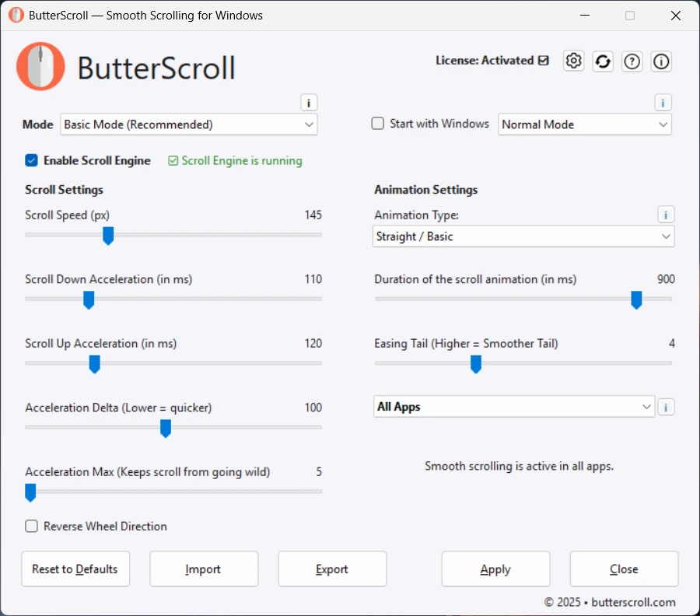Image resolution: width=700 pixels, height=616 pixels.
Task: Open the All Apps dropdown
Action: pos(514,407)
